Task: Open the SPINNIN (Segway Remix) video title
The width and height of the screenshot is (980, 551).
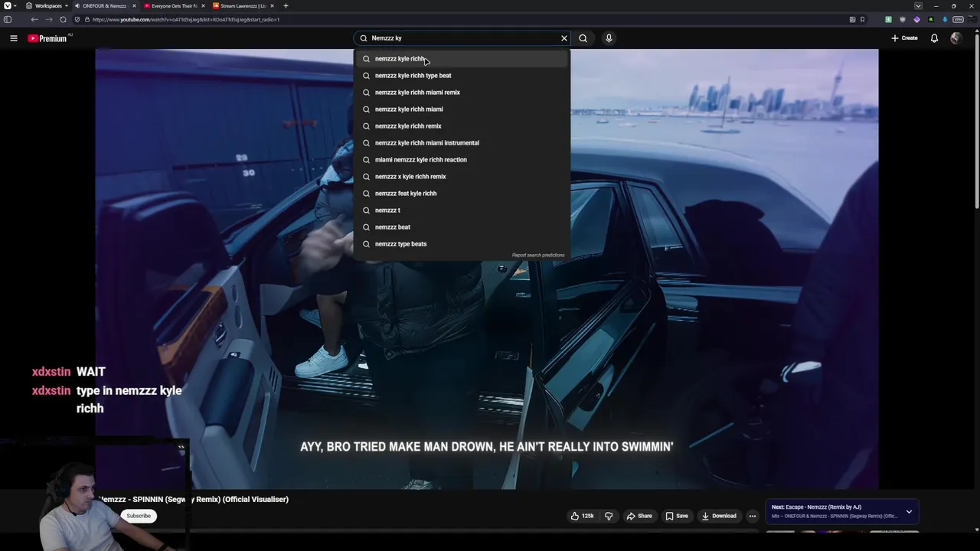Action: (x=194, y=500)
